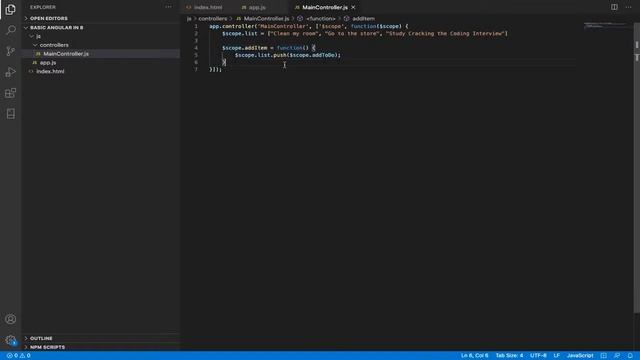Open the Source Control view
The image size is (640, 360).
tap(11, 51)
